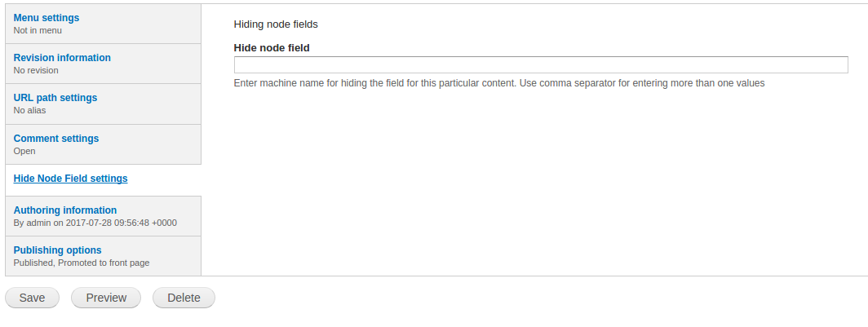The width and height of the screenshot is (868, 327).
Task: Focus the Hide node field text box
Action: click(x=540, y=65)
